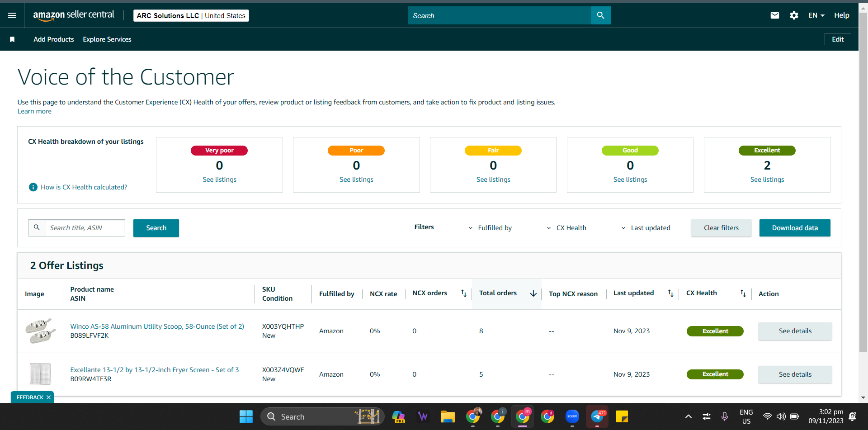
Task: See listings under Fair
Action: pos(493,180)
